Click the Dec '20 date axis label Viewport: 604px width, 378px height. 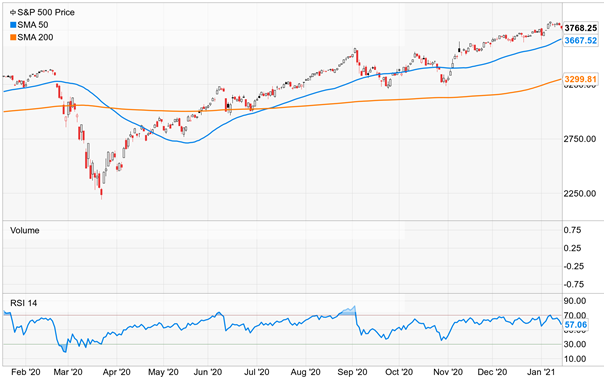[493, 372]
